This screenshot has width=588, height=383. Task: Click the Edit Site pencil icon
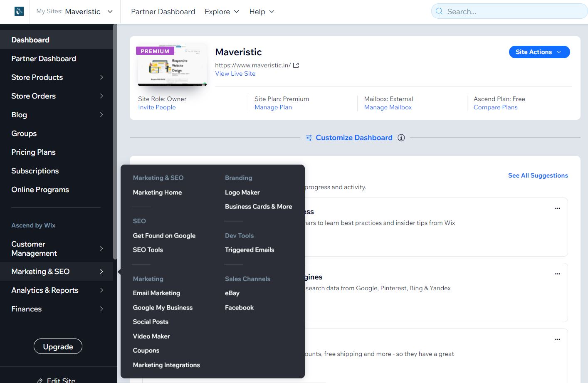[40, 381]
